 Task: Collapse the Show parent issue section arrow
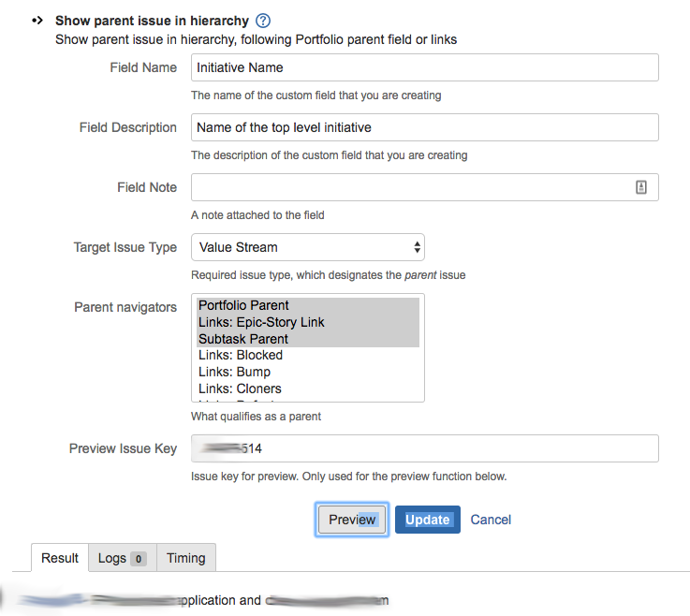tap(38, 20)
